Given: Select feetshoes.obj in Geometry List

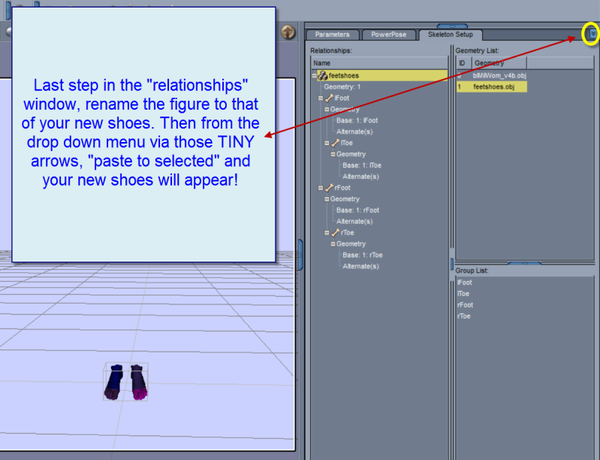Looking at the screenshot, I should tap(492, 87).
